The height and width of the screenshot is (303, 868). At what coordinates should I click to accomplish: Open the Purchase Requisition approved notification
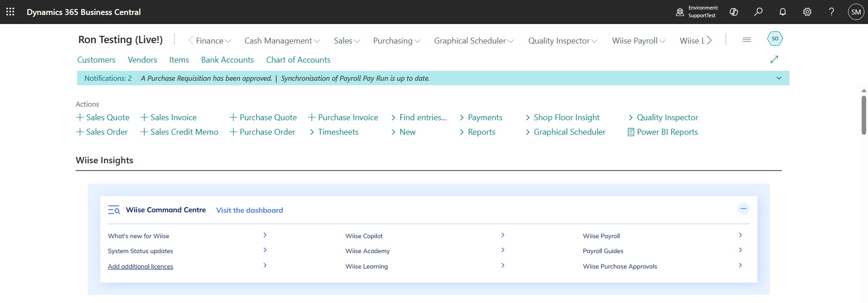[x=207, y=78]
